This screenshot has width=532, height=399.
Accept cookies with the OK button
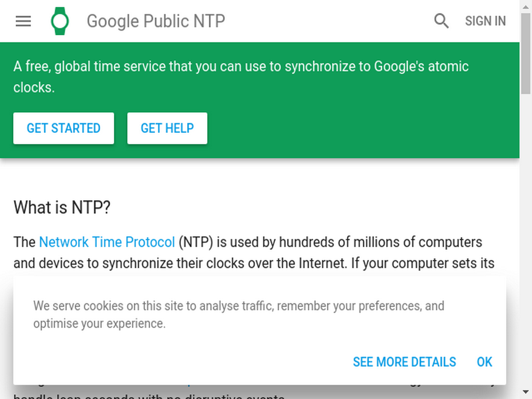(x=485, y=362)
